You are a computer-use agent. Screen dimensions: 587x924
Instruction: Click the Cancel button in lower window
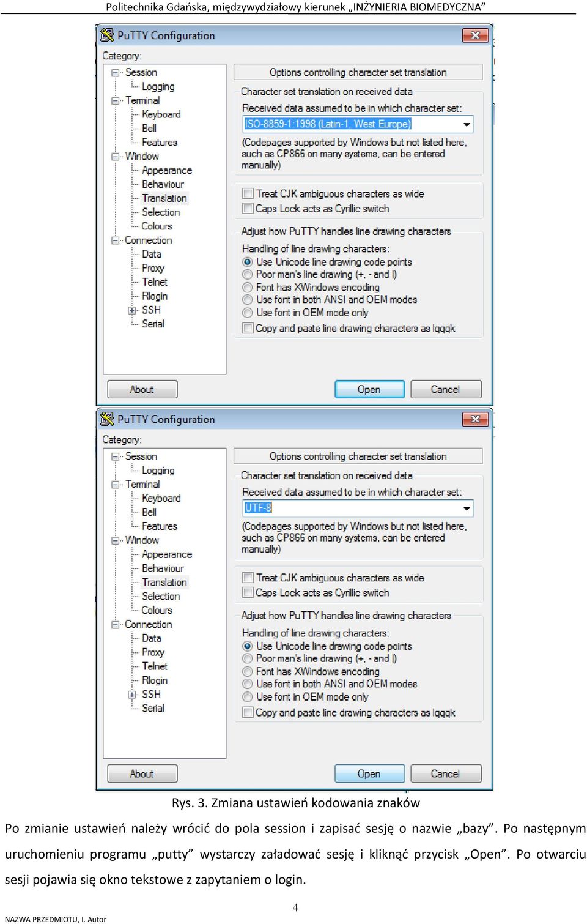[446, 773]
